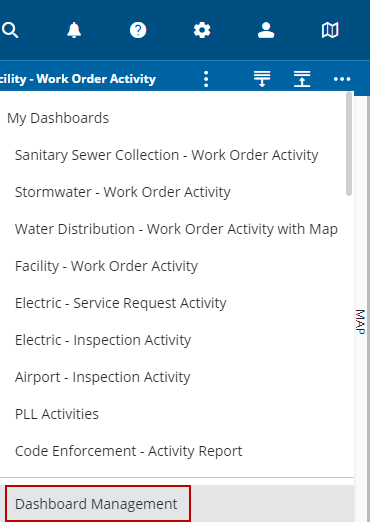Viewport: 370px width, 522px height.
Task: Select Sanitary Sewer Collection - Work Order Activity
Action: (166, 155)
